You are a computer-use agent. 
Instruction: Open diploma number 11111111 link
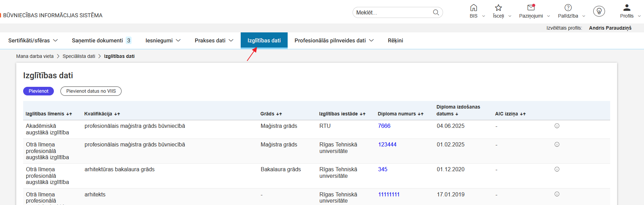coord(389,195)
